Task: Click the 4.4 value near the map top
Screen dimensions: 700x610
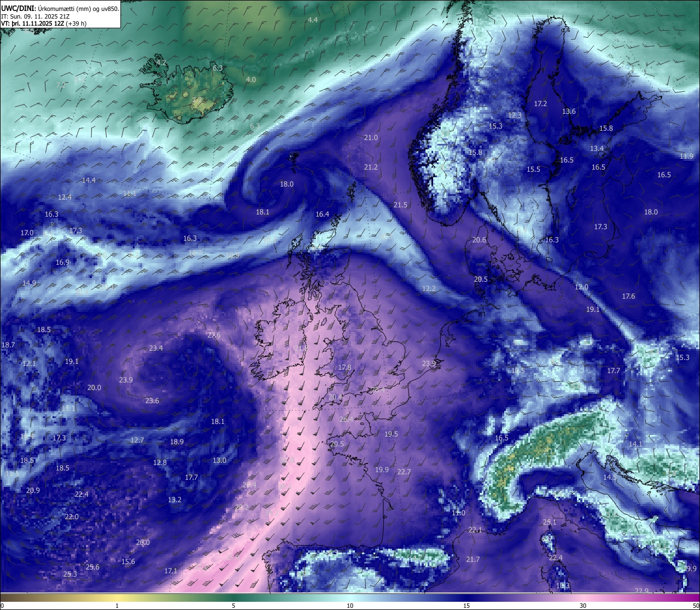Action: pyautogui.click(x=313, y=20)
